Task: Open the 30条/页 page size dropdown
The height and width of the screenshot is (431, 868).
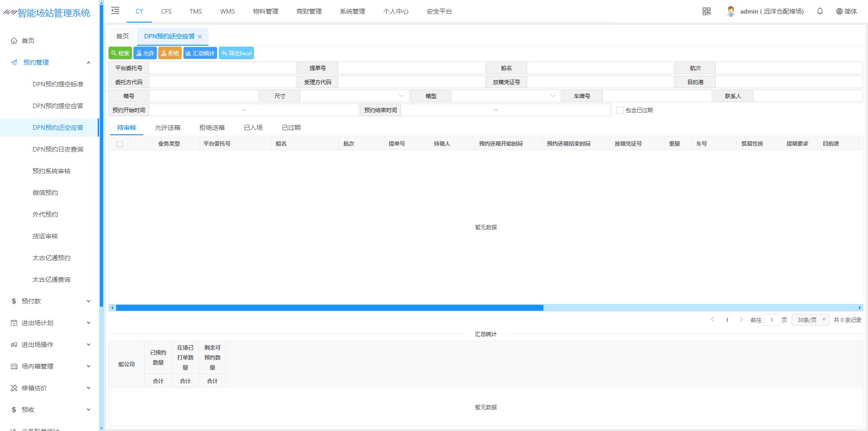Action: coord(810,320)
